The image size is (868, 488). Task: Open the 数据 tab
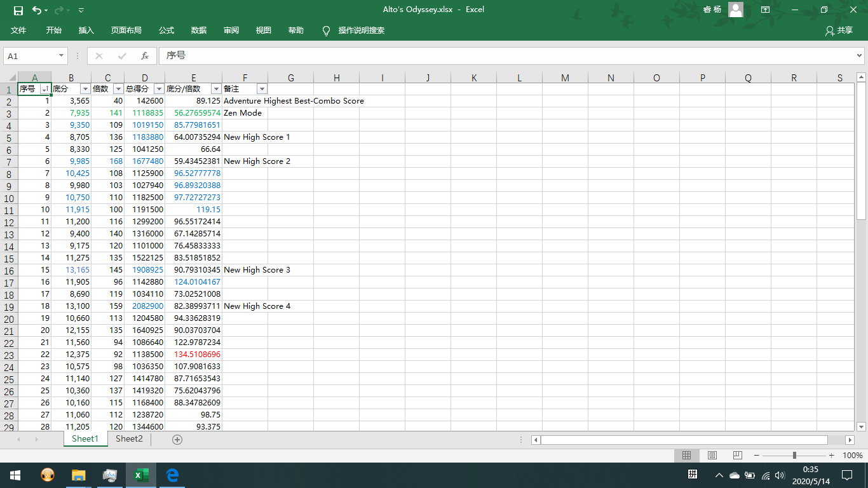[199, 30]
